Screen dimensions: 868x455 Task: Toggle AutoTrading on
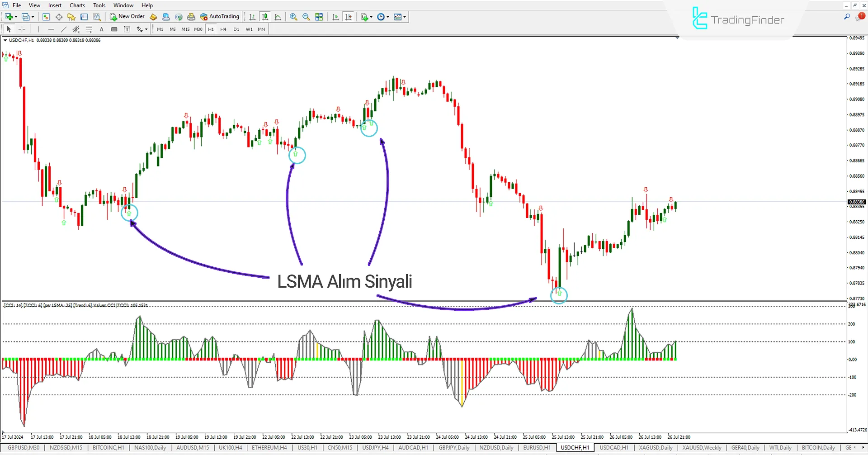[x=220, y=16]
